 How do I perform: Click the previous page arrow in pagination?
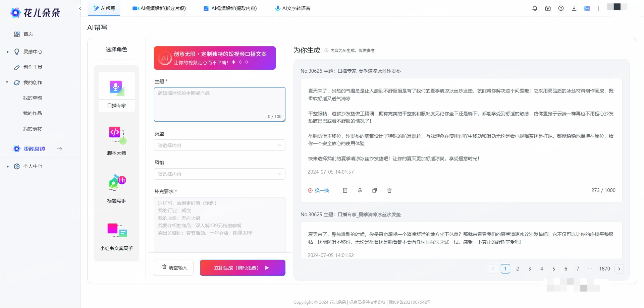493,269
